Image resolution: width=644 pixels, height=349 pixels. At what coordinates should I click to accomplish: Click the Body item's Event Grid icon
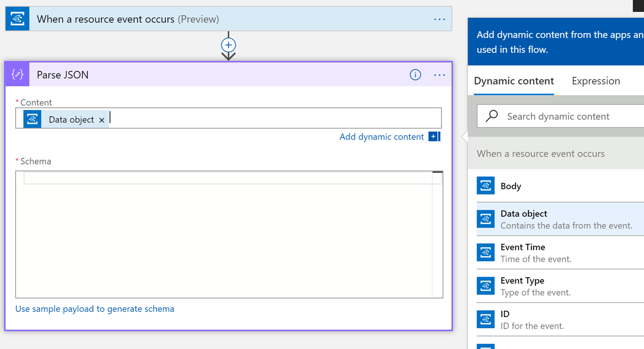486,186
